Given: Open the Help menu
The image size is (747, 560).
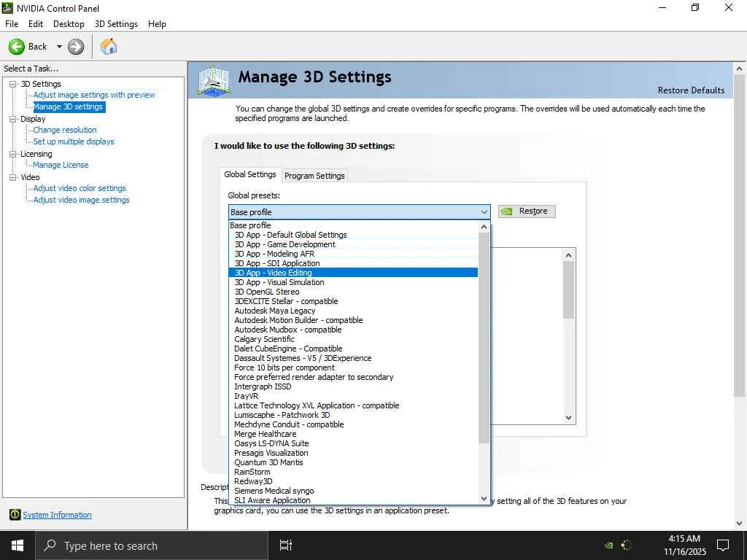Looking at the screenshot, I should 158,24.
